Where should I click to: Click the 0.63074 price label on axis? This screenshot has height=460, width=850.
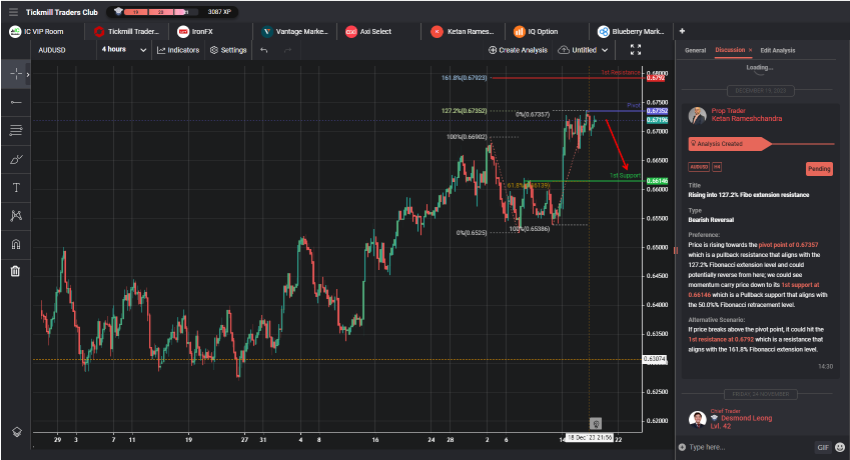point(654,359)
